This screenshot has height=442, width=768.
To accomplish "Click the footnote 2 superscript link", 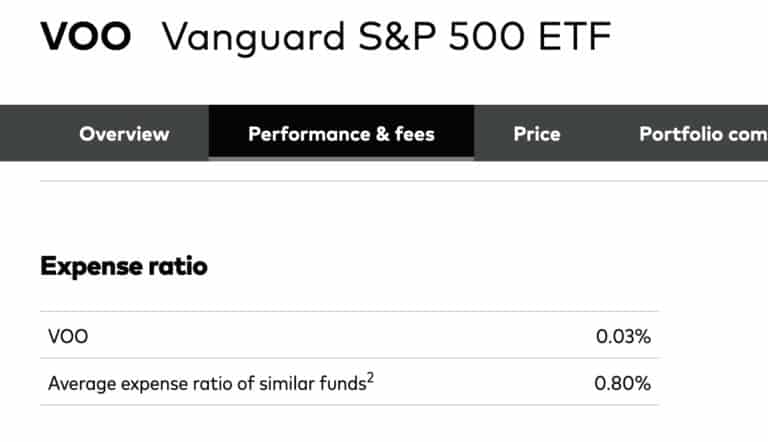I will point(370,378).
